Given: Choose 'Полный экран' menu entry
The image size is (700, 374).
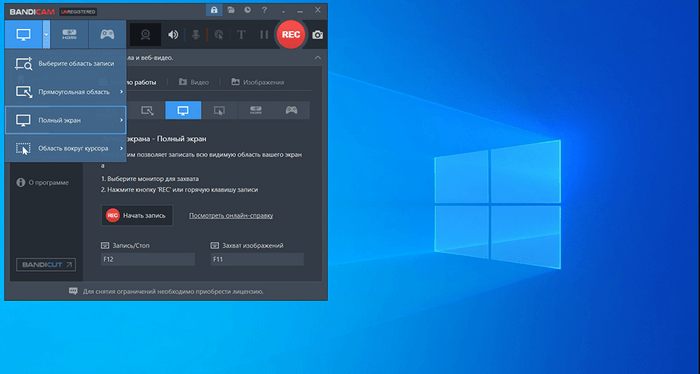Looking at the screenshot, I should tap(65, 120).
